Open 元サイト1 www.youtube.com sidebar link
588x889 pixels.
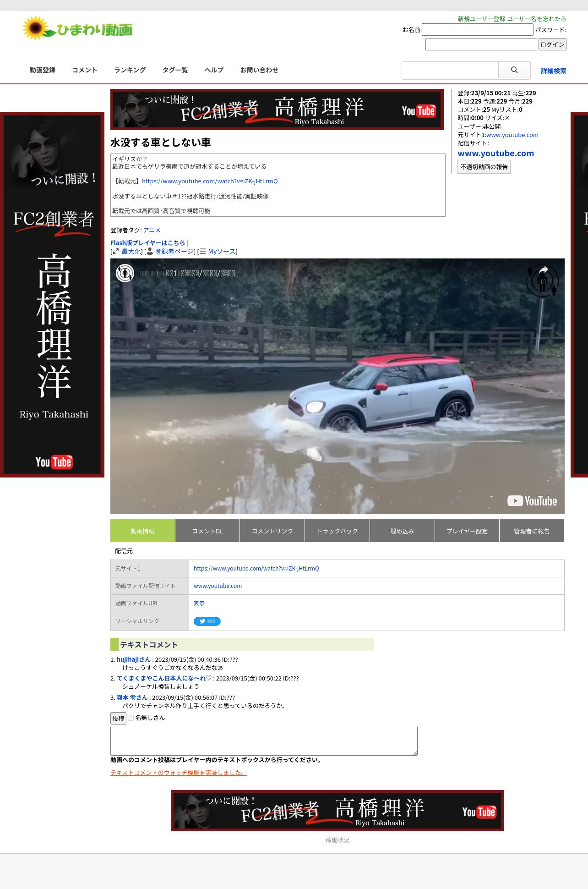(512, 135)
